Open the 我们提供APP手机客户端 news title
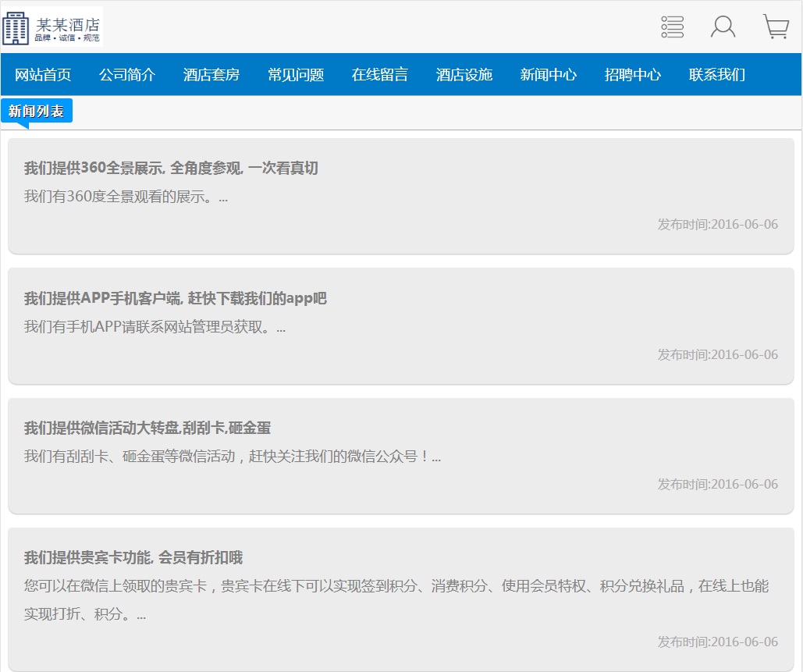Screen dimensions: 803x672 [175, 298]
